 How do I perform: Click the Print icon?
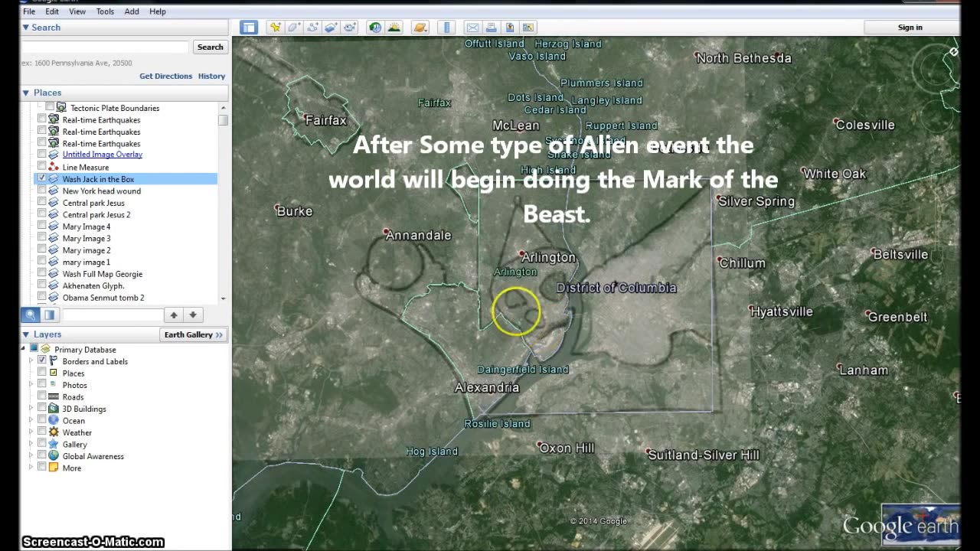492,28
